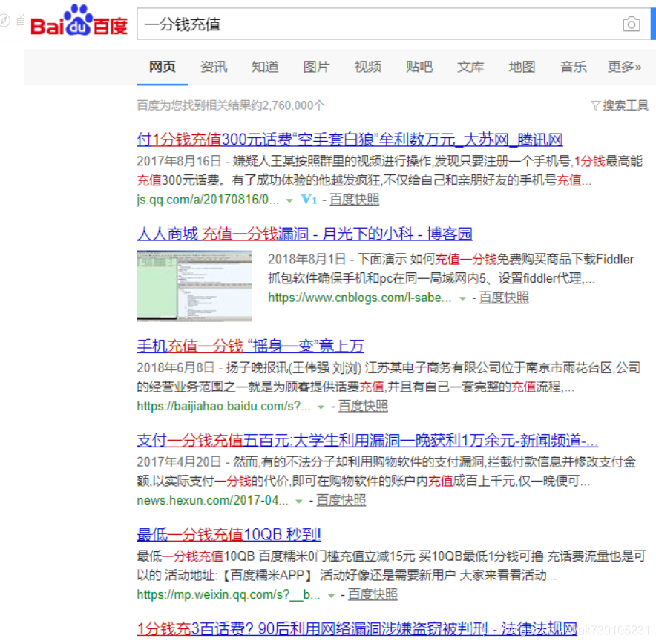This screenshot has height=644, width=656.
Task: Click the search tools filter icon
Action: (595, 105)
